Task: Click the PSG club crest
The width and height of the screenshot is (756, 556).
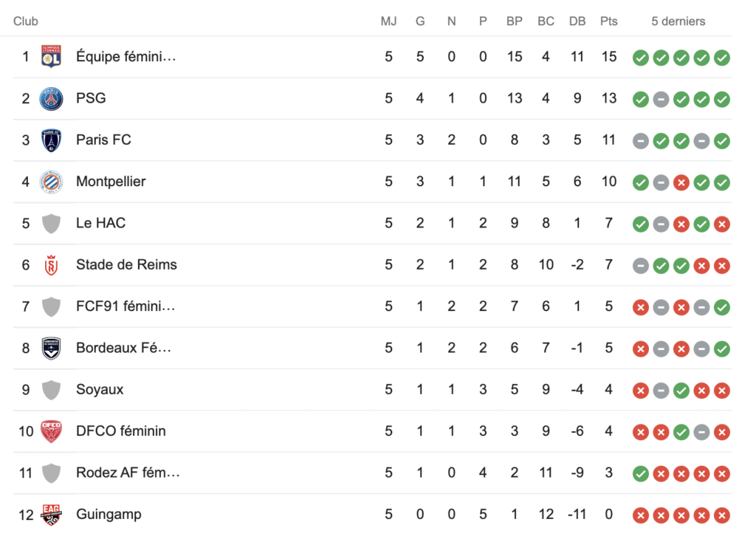Action: 51,98
